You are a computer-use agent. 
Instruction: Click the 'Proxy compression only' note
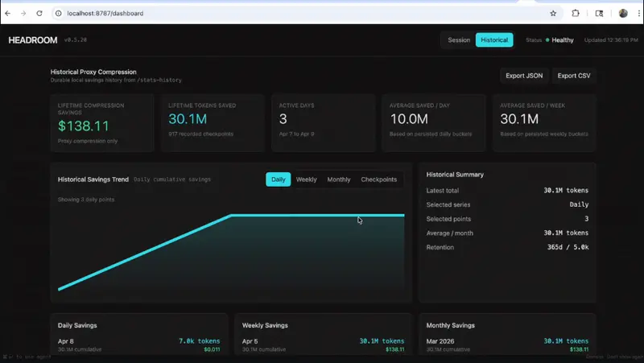pos(88,141)
